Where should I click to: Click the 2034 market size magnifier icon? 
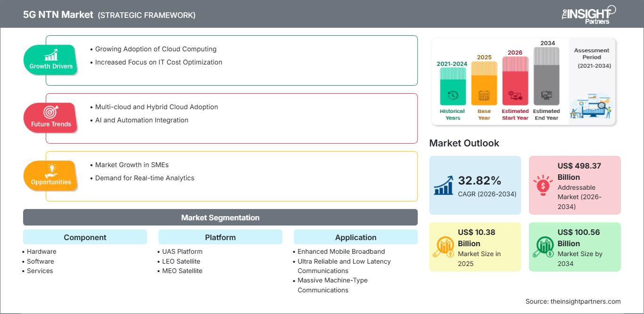544,247
